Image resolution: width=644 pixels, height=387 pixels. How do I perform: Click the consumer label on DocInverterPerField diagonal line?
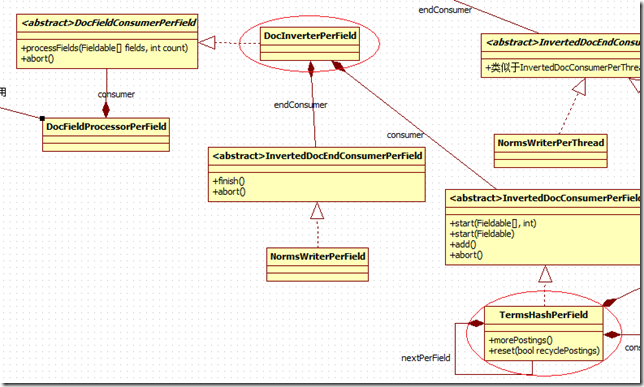click(x=405, y=135)
